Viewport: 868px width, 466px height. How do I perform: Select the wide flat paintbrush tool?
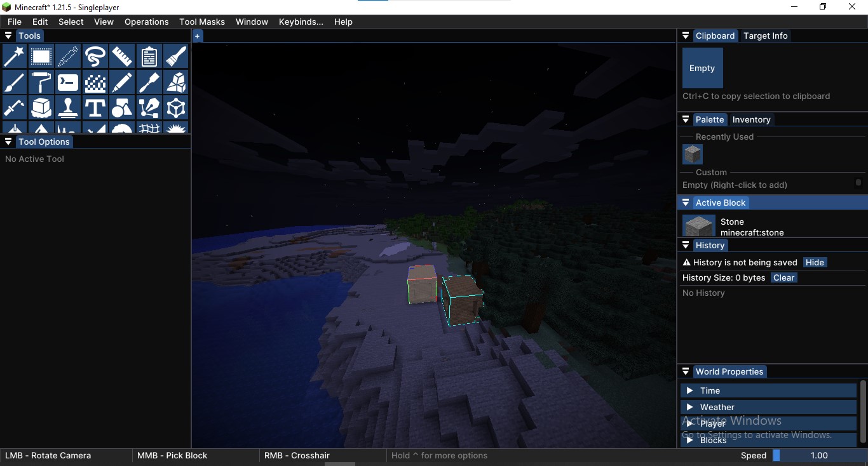(x=176, y=57)
